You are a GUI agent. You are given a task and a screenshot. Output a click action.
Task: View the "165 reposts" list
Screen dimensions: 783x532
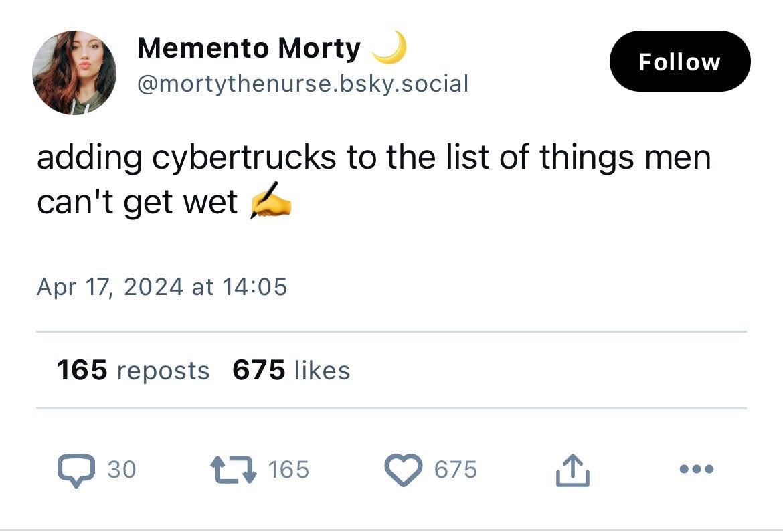coord(133,370)
